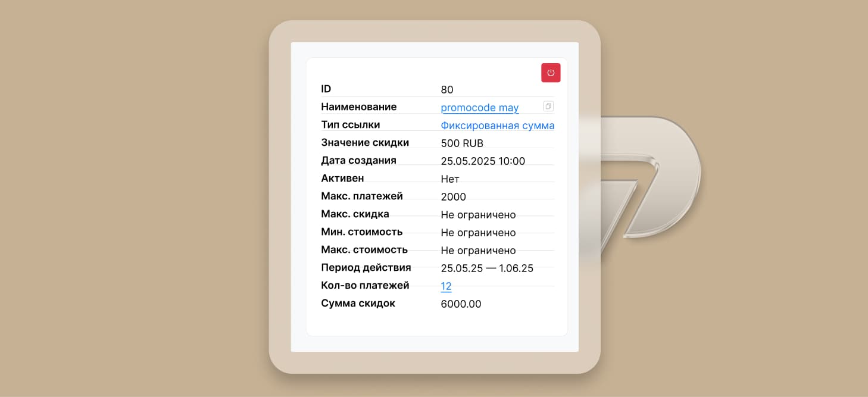The width and height of the screenshot is (868, 397).
Task: Click the "Тип ссылки" field label
Action: click(350, 125)
